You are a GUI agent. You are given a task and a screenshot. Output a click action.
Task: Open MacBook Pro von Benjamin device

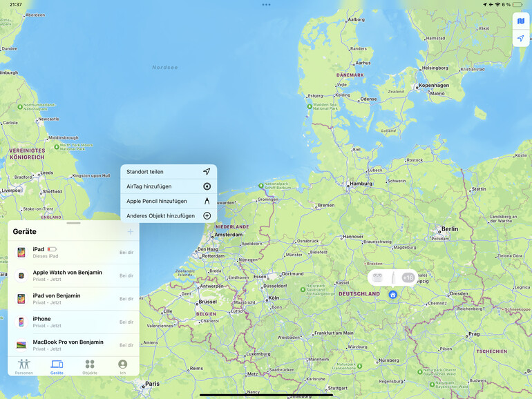tap(74, 345)
